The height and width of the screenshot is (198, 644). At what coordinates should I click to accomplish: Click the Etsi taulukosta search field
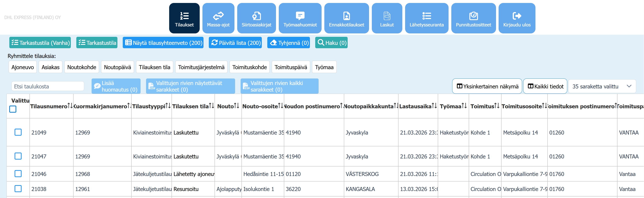48,86
